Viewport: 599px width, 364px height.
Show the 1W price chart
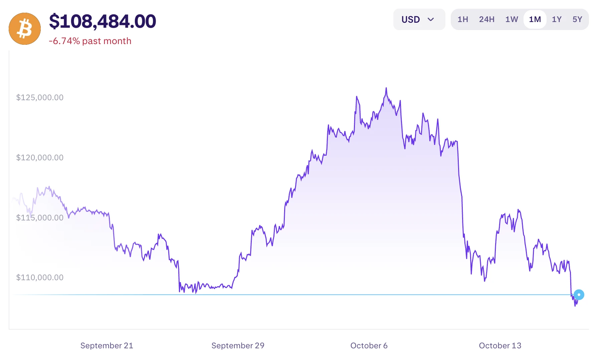[512, 19]
